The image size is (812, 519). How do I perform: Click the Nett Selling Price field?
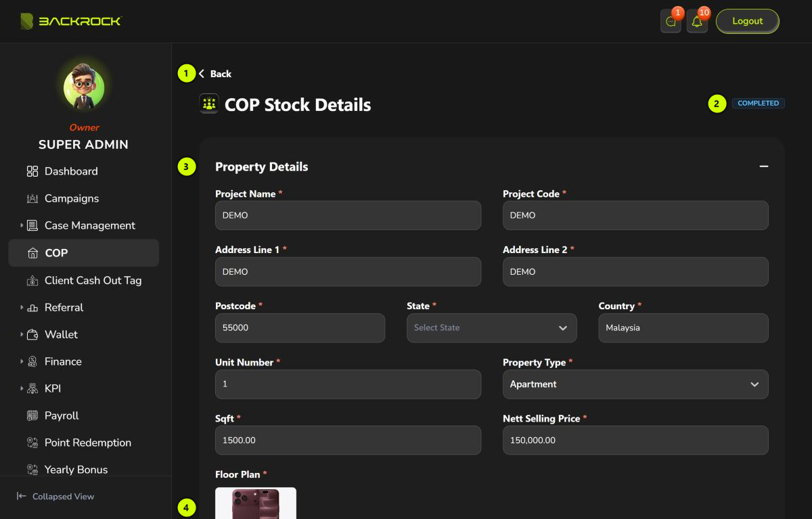[x=635, y=440]
